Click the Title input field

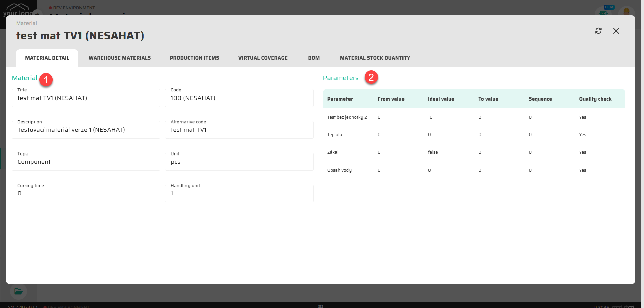point(86,98)
